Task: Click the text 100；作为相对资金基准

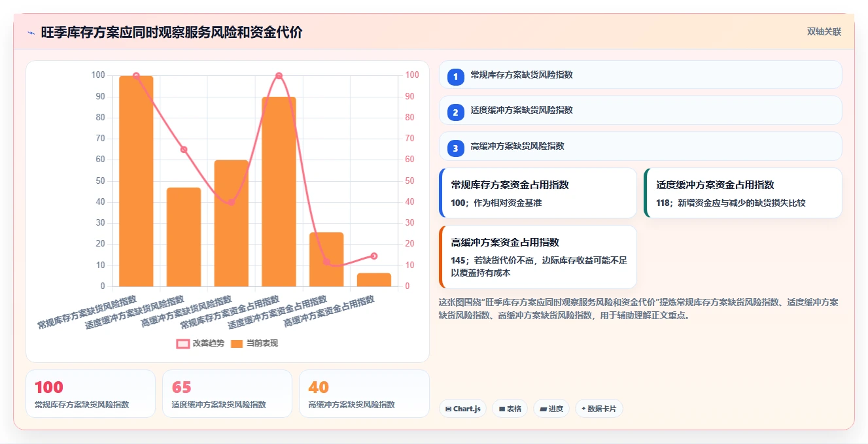Action: 496,203
